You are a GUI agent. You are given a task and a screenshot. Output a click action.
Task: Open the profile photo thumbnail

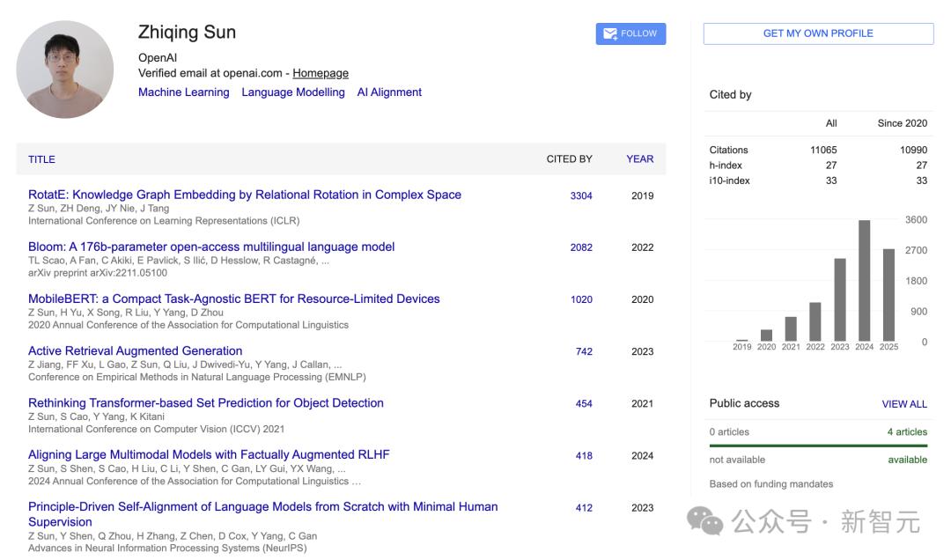(65, 70)
